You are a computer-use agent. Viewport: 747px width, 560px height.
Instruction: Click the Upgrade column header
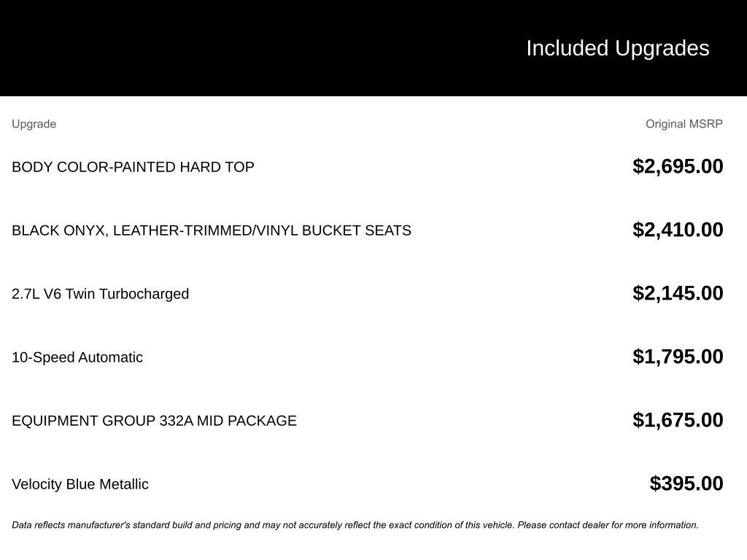(34, 124)
